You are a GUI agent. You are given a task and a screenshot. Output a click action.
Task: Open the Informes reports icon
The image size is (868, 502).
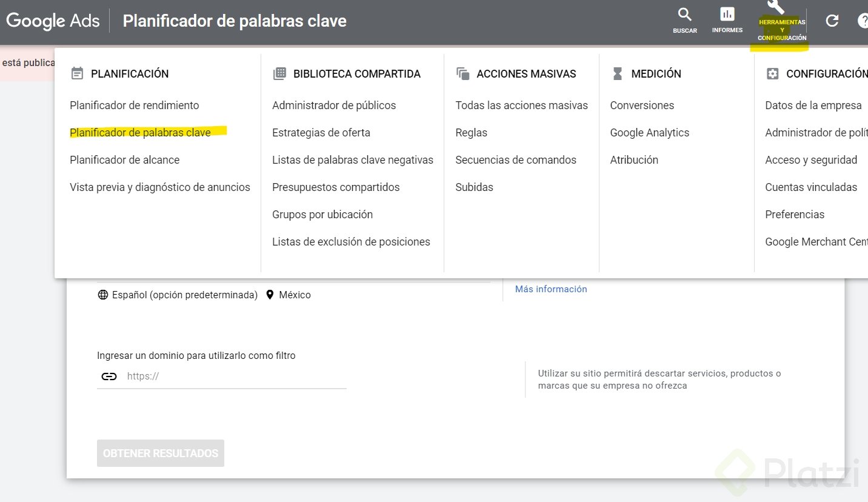727,15
